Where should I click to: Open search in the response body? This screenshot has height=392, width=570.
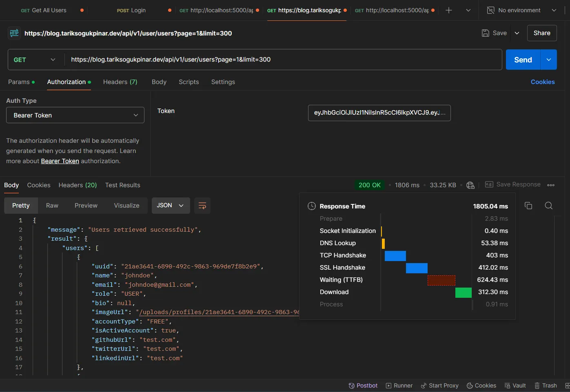(x=549, y=206)
